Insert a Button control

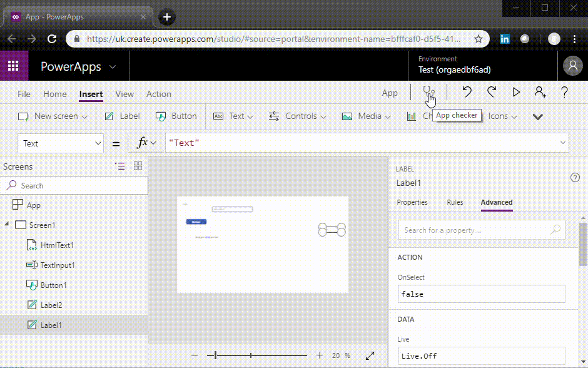(176, 116)
